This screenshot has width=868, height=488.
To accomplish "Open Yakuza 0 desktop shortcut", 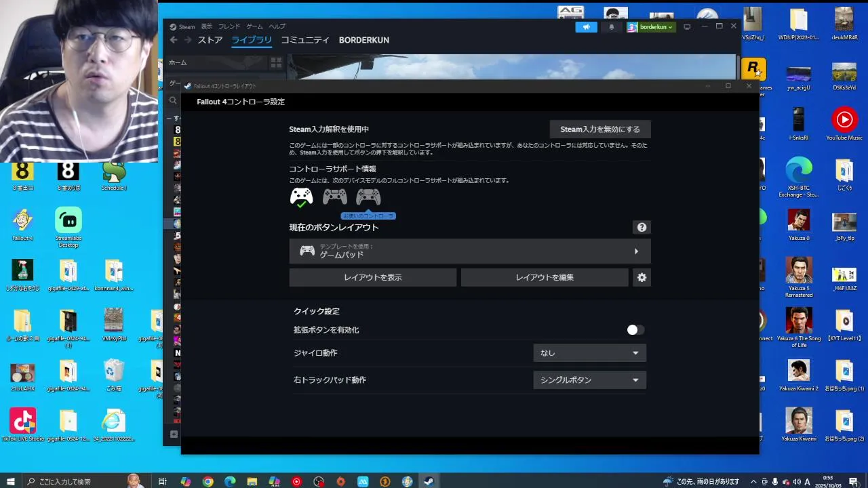I will (799, 224).
